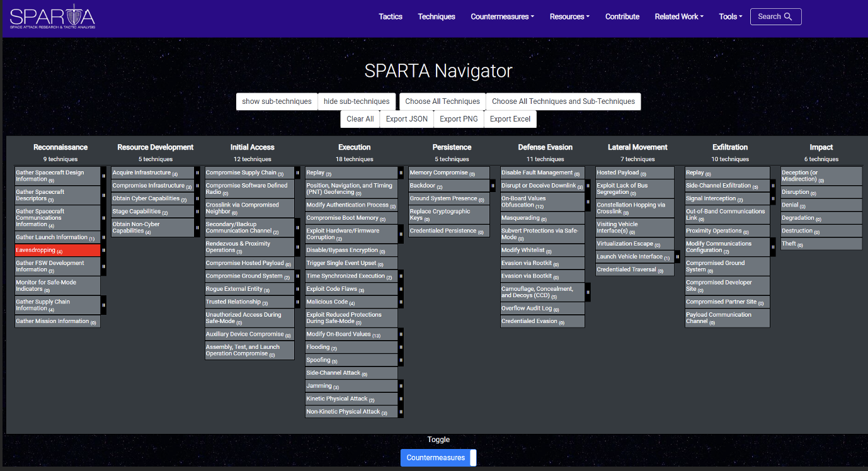Click the Initial Access tactic heading
Screen dimensions: 868x471
point(253,147)
